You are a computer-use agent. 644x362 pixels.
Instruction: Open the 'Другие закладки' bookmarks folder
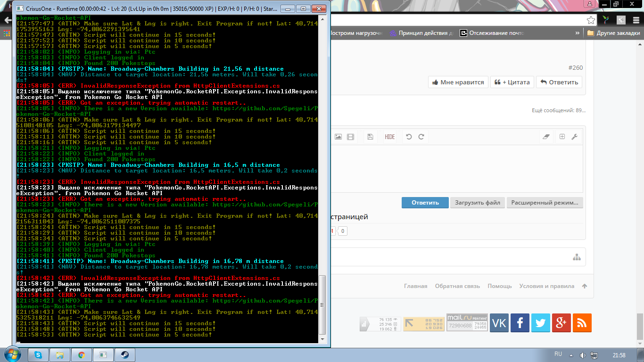click(614, 33)
